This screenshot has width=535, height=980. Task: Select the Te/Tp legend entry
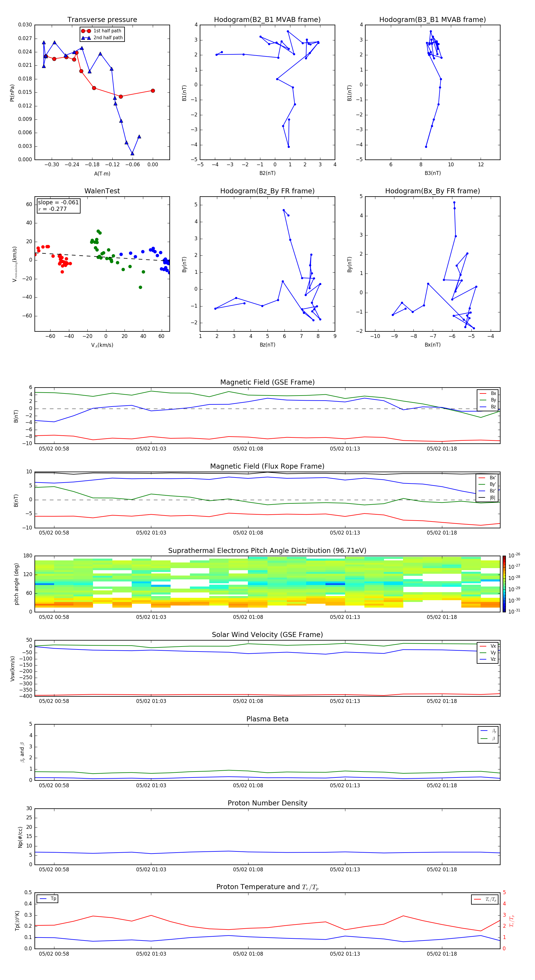coord(485,899)
